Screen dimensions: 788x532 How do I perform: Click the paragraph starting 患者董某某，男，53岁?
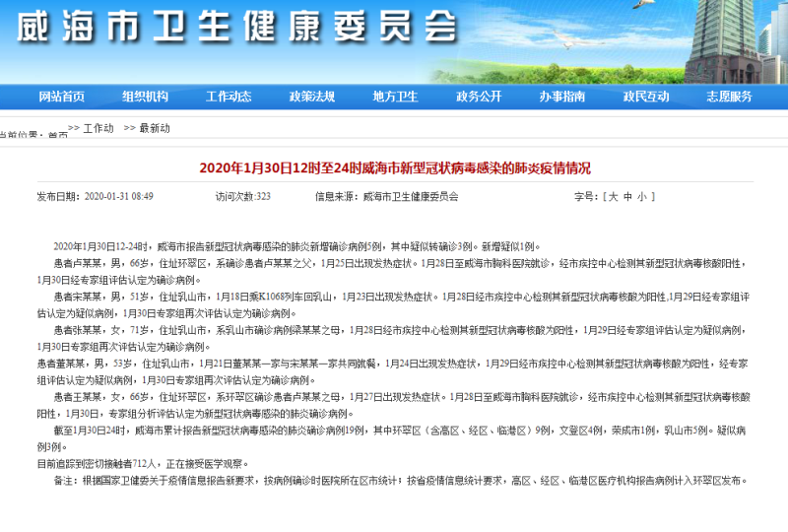pyautogui.click(x=392, y=372)
